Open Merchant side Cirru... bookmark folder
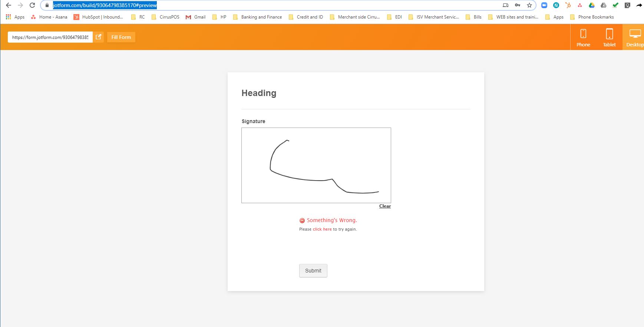This screenshot has width=644, height=327. [355, 17]
